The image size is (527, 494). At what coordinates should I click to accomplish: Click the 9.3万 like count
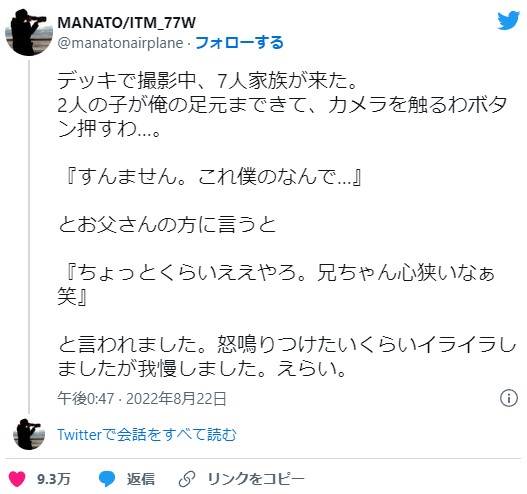[x=54, y=479]
